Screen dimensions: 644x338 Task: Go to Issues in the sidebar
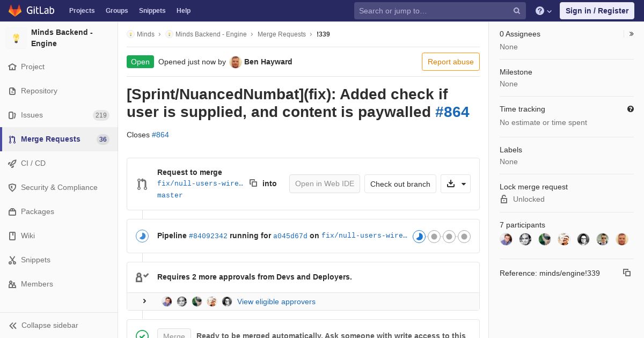tap(59, 115)
